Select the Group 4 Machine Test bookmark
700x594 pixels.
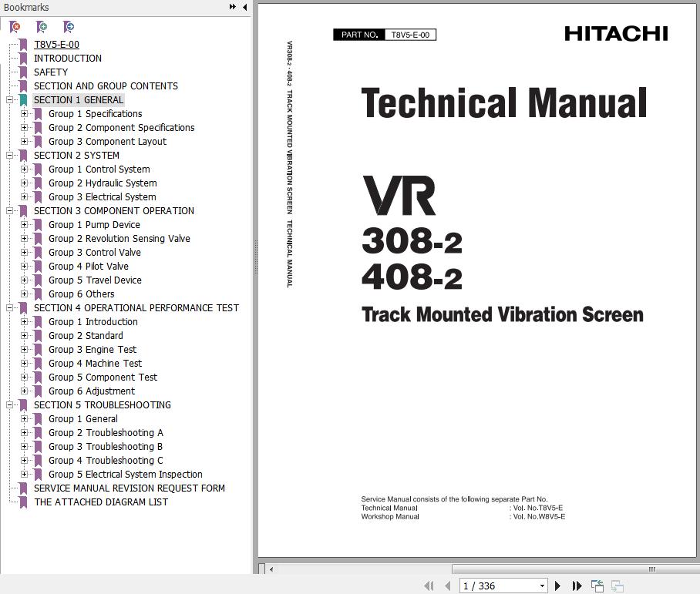(95, 364)
